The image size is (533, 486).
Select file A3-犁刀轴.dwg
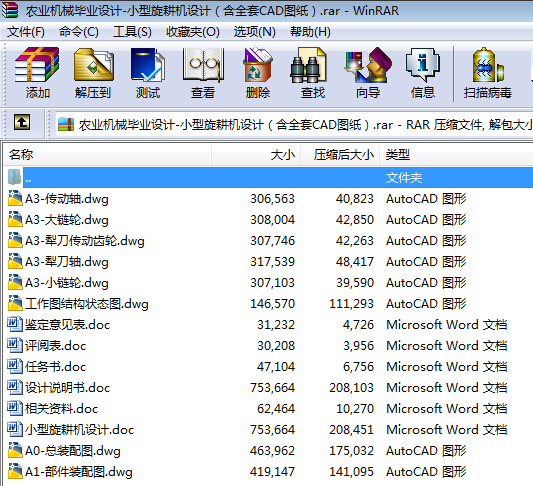(x=67, y=262)
